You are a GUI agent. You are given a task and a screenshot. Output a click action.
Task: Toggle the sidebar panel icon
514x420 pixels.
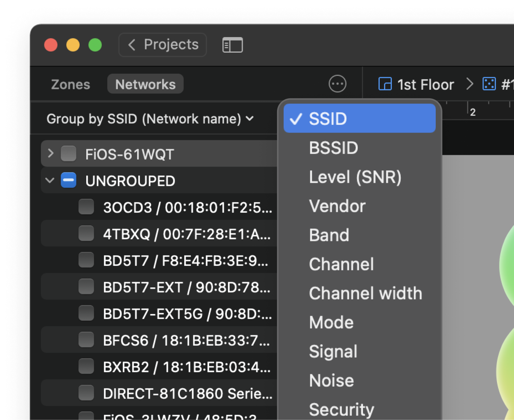pos(232,45)
